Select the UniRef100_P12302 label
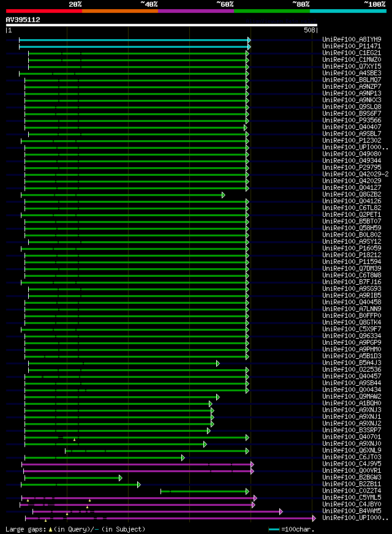392x534 pixels. [352, 141]
